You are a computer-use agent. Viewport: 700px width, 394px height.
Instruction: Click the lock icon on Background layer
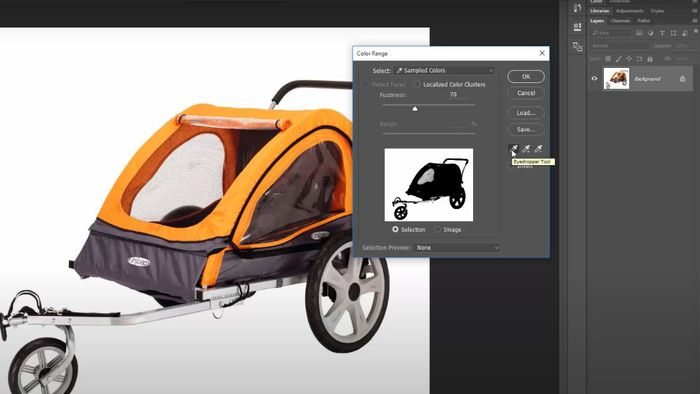coord(682,79)
